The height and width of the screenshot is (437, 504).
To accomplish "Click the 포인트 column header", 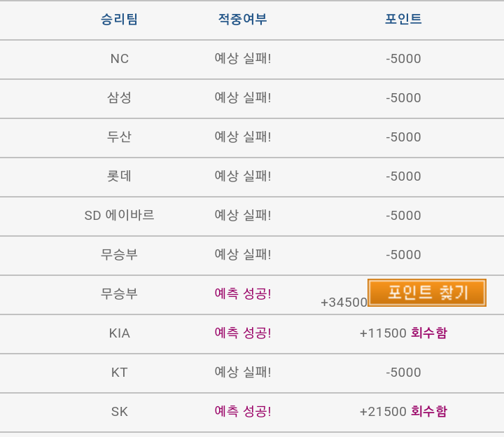I will tap(403, 20).
